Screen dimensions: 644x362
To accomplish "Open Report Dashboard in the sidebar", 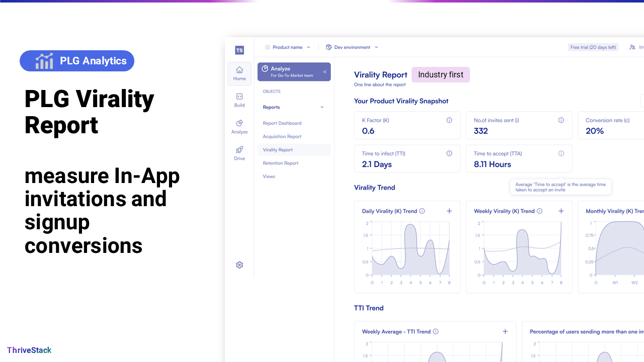I will pyautogui.click(x=282, y=123).
